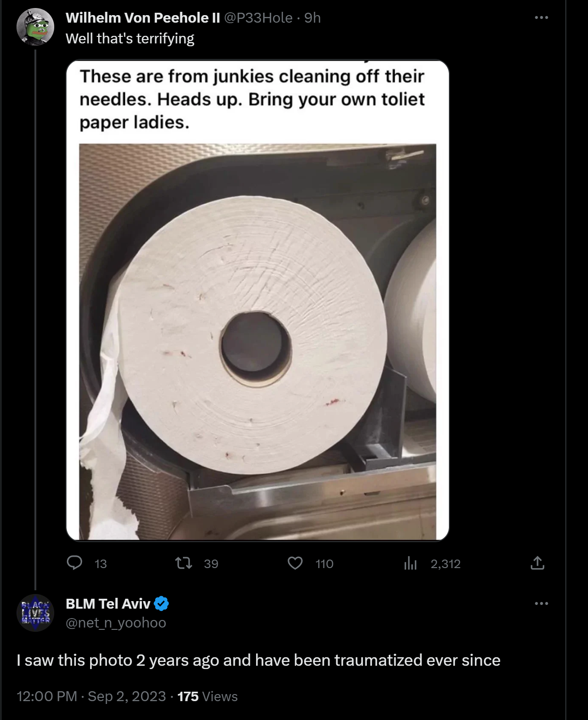Open more options on BLM Tel Aviv reply
Image resolution: width=588 pixels, height=720 pixels.
(541, 603)
